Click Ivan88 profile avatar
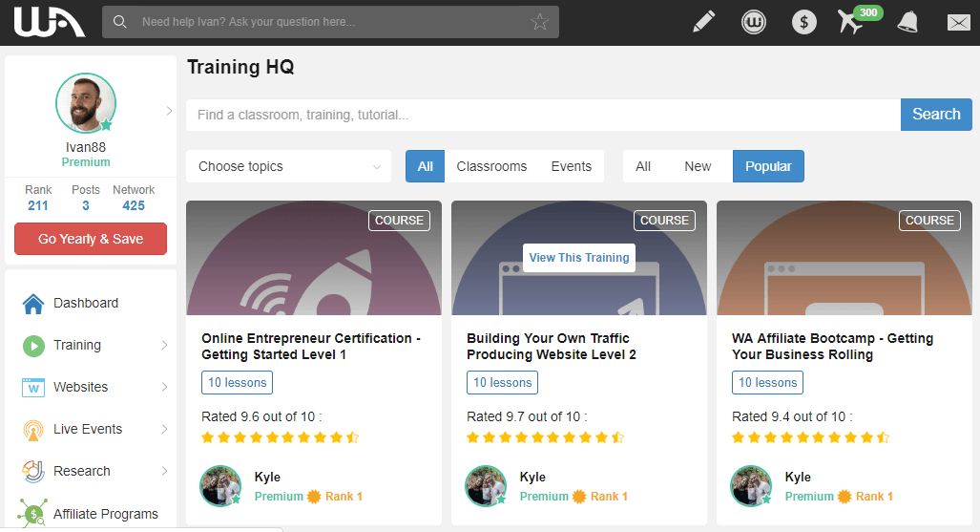Image resolution: width=980 pixels, height=532 pixels. pos(86,103)
